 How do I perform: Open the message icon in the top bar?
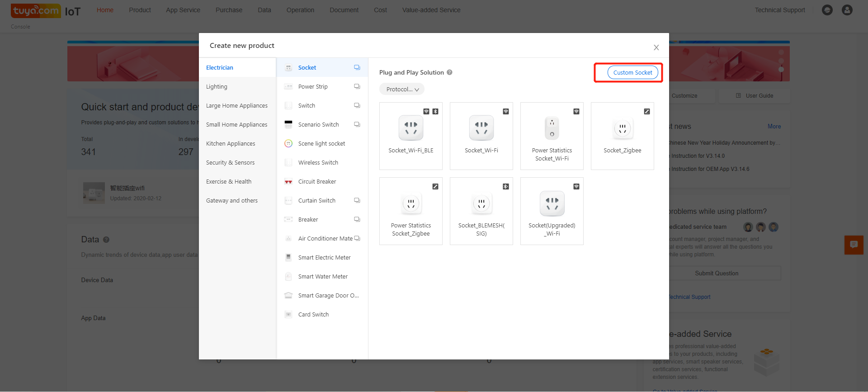[827, 10]
